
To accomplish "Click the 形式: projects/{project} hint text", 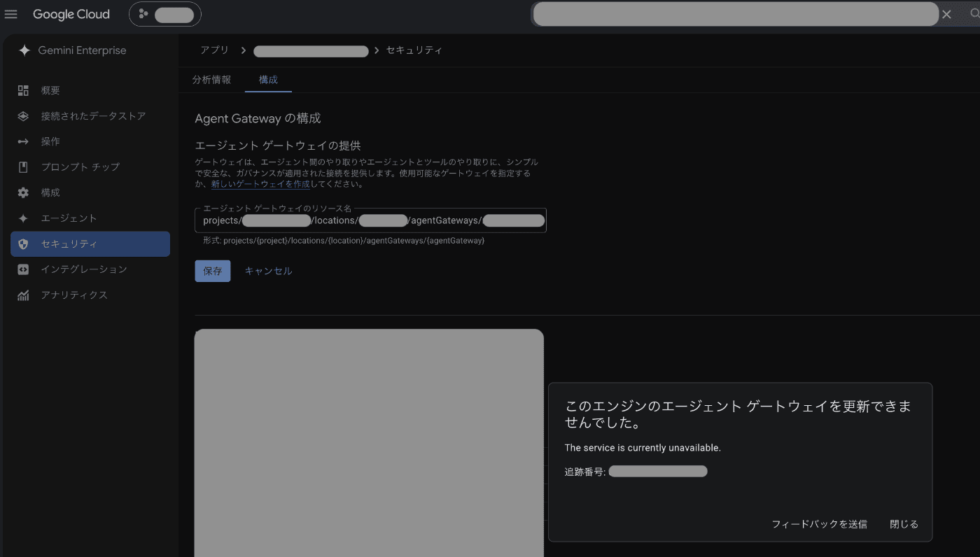I will coord(344,241).
